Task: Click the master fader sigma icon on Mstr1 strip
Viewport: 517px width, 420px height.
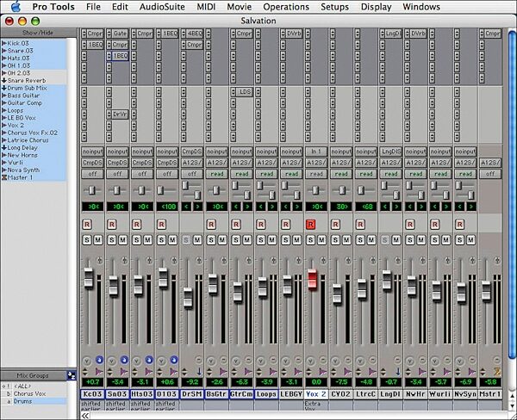Action: 497,372
